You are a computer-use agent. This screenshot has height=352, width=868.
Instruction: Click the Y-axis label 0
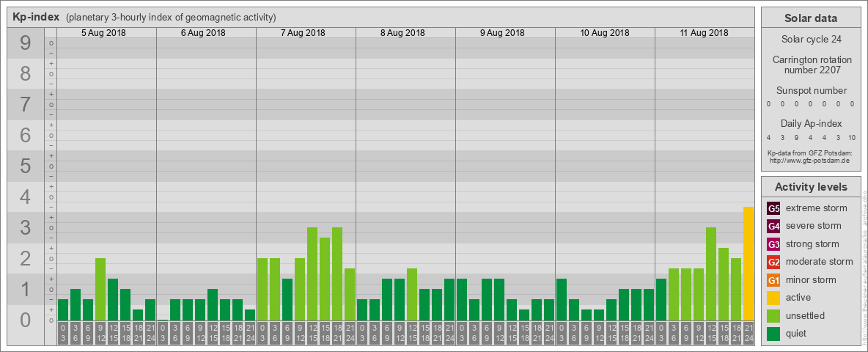click(25, 320)
